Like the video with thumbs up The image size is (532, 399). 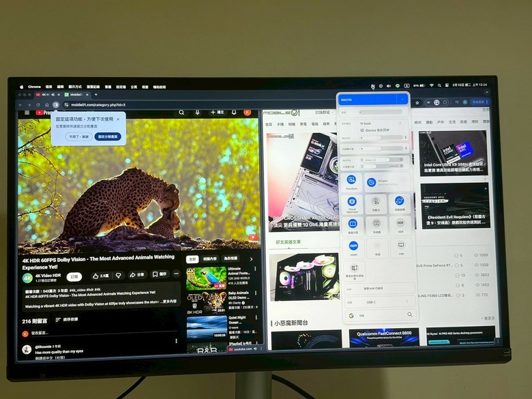100,276
